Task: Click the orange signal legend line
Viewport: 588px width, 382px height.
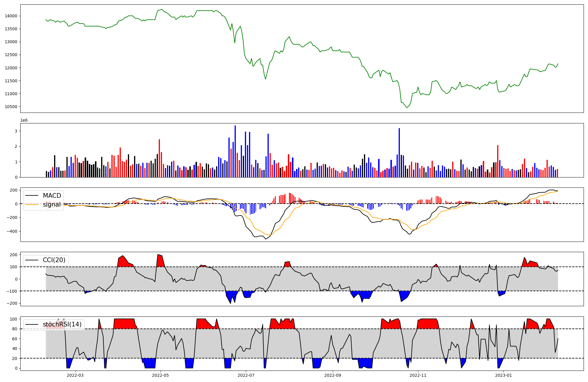Action: (x=32, y=205)
